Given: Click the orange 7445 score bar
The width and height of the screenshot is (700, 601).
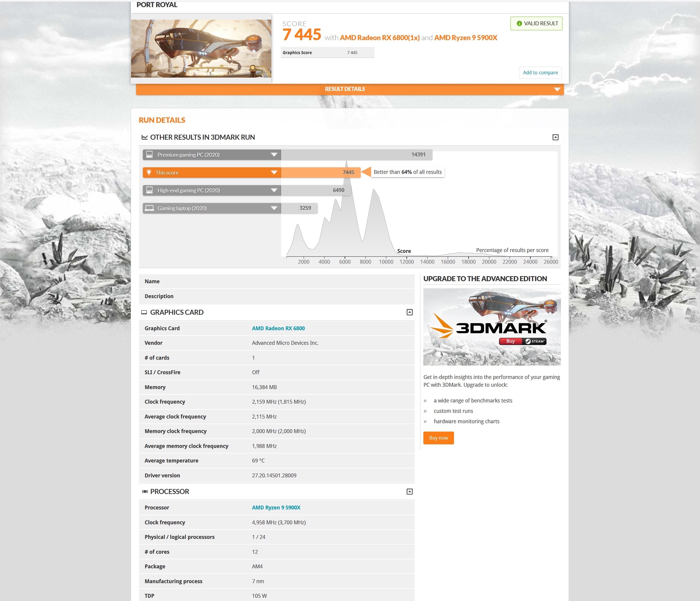Looking at the screenshot, I should [321, 172].
